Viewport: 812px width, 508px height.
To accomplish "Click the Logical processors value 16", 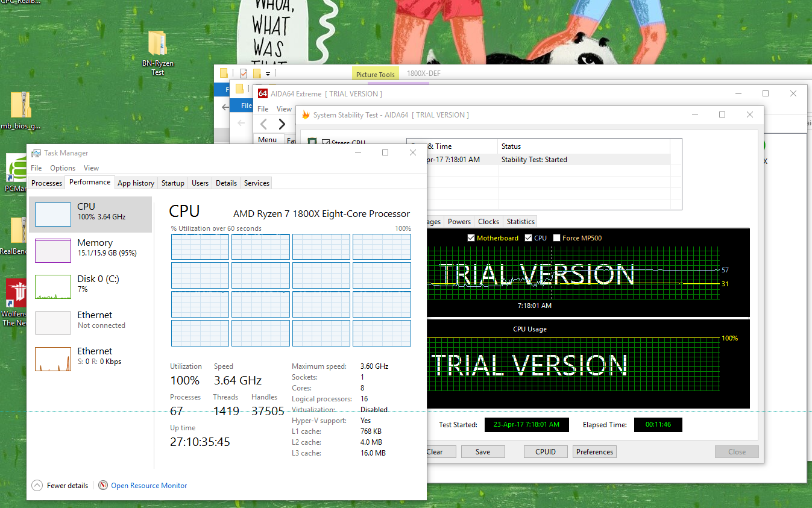I will point(364,399).
